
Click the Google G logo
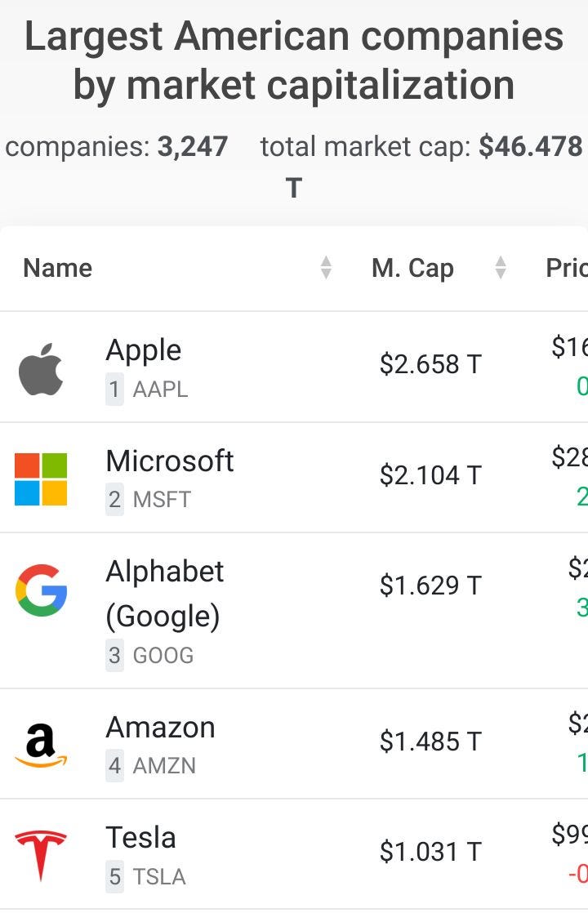click(42, 590)
